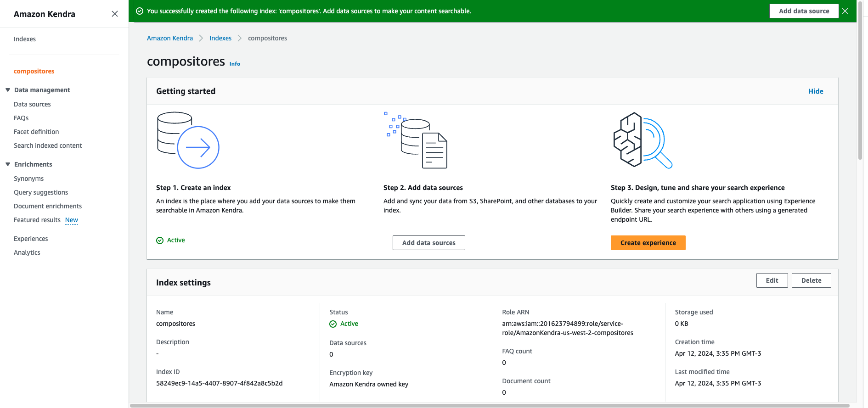Open Experiences in sidebar
The image size is (868, 408).
(x=31, y=239)
